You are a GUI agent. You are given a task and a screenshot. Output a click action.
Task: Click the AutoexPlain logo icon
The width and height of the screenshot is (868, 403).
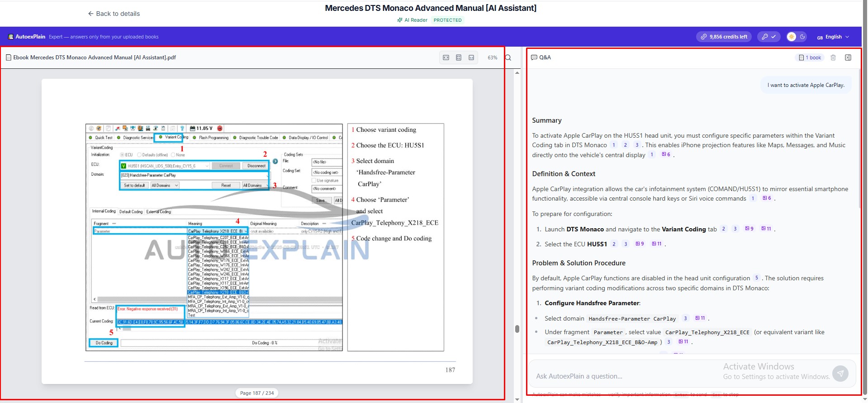click(x=11, y=37)
